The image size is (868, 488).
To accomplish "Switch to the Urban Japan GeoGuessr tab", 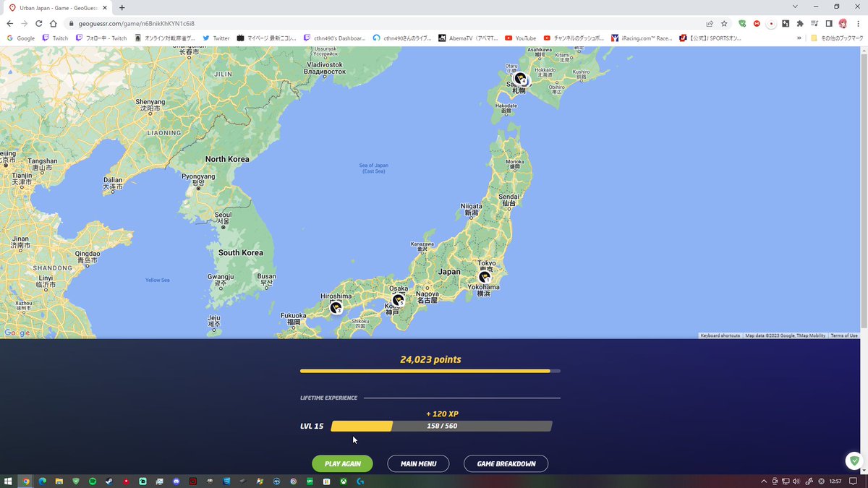I will [x=56, y=7].
